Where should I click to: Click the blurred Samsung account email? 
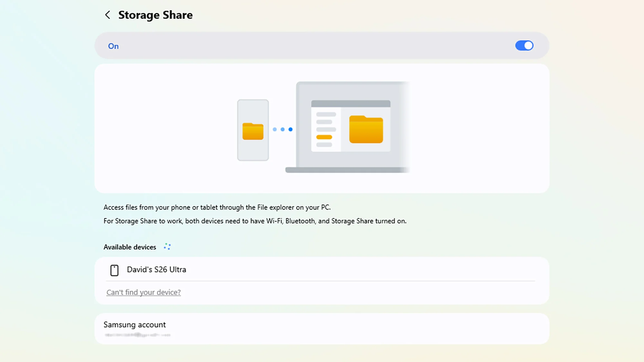click(x=137, y=335)
